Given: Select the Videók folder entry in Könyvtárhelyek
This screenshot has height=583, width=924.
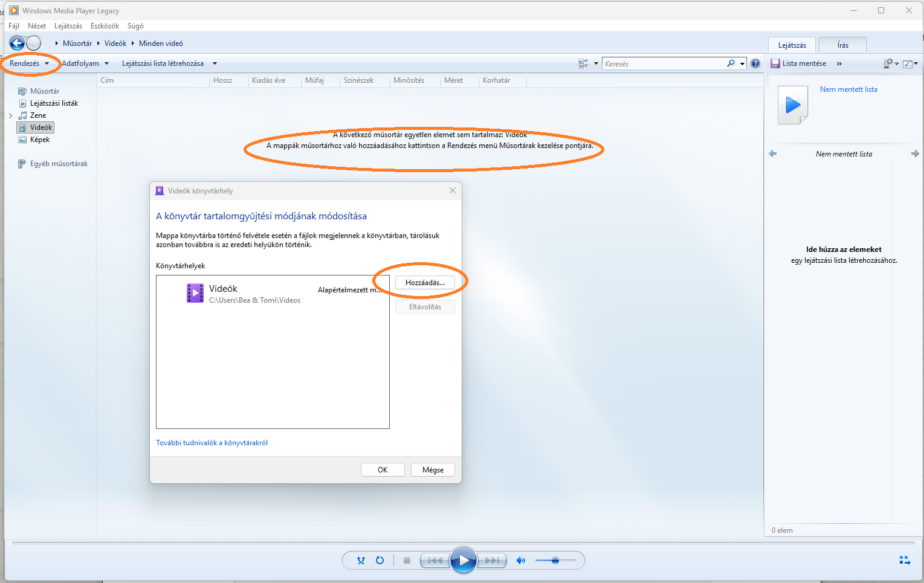Looking at the screenshot, I should (273, 294).
